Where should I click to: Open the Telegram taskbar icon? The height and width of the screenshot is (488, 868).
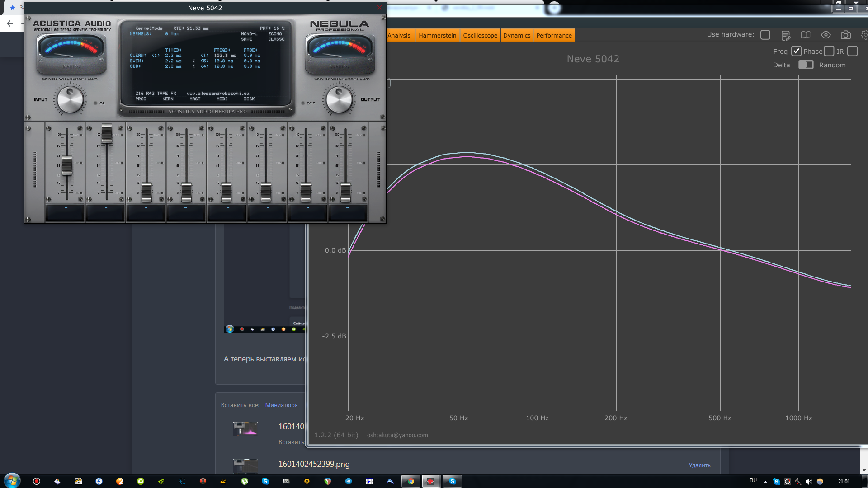(x=349, y=481)
